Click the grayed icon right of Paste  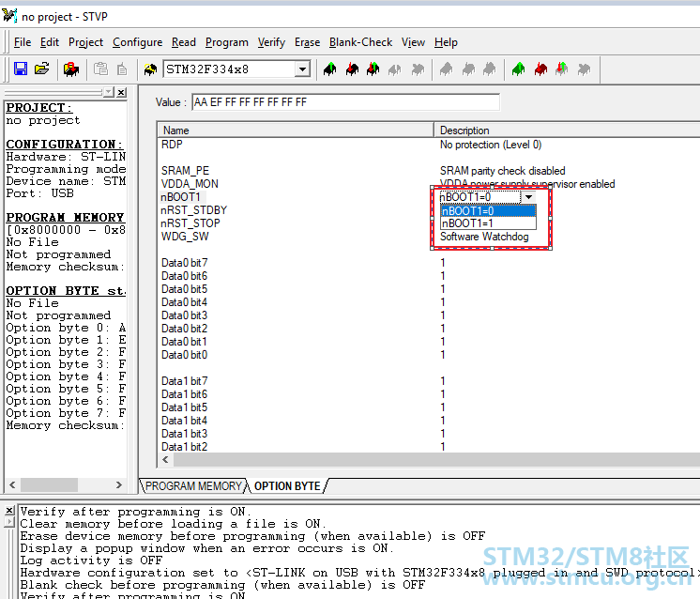(x=122, y=69)
